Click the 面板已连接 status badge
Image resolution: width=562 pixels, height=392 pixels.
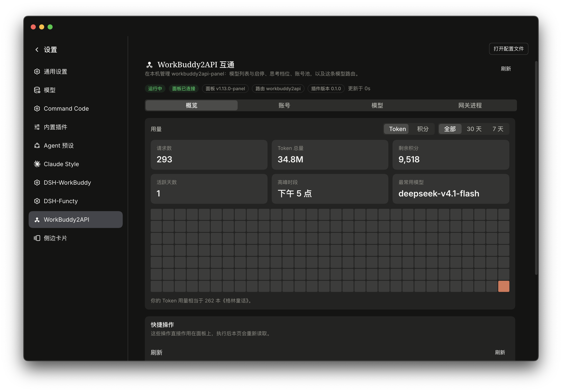pos(184,89)
